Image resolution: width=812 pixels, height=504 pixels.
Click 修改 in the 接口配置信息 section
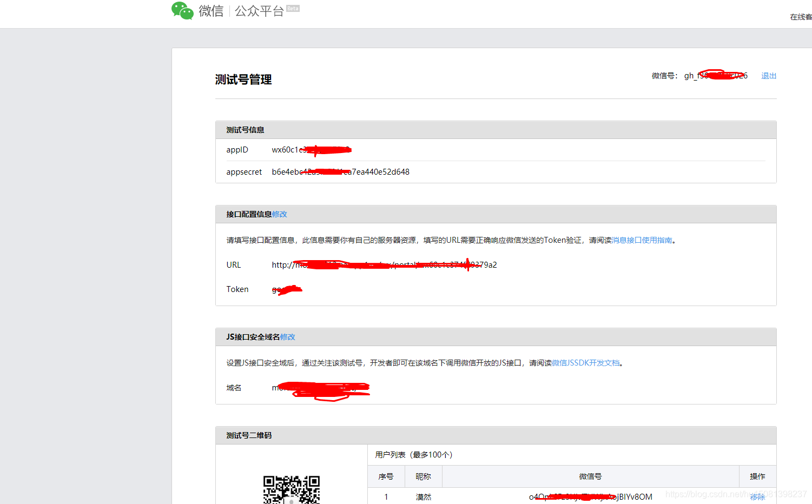[279, 214]
